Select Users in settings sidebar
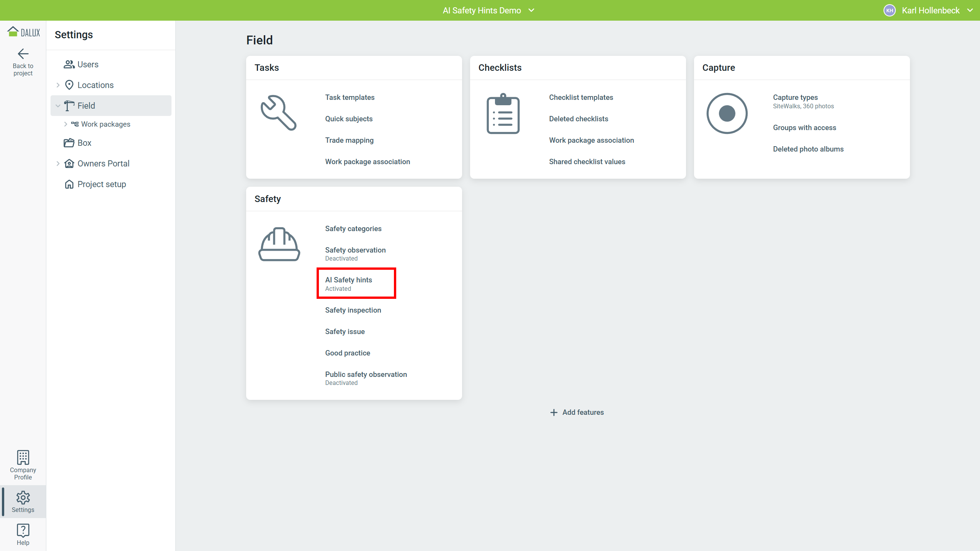Screen dimensions: 980x551 click(111, 64)
